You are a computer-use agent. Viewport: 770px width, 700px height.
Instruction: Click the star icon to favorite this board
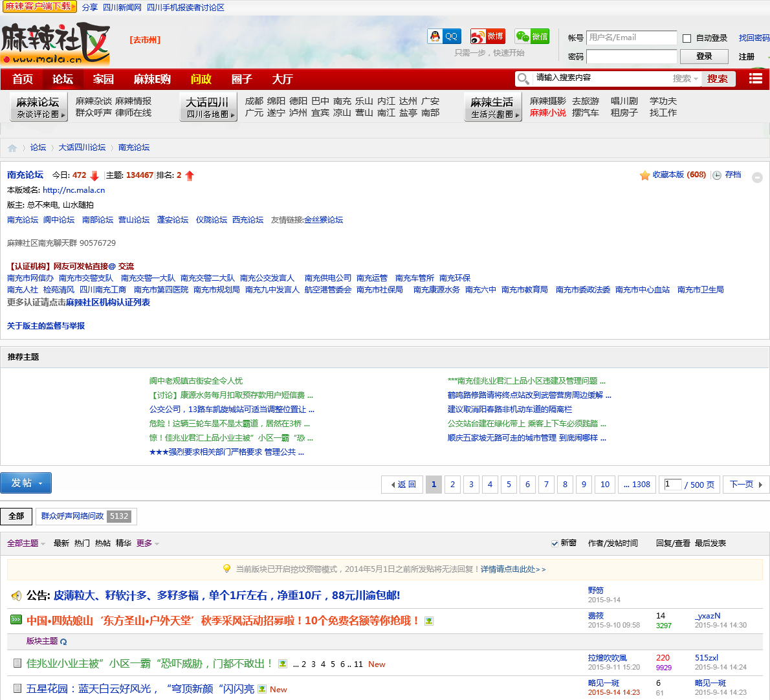point(644,175)
